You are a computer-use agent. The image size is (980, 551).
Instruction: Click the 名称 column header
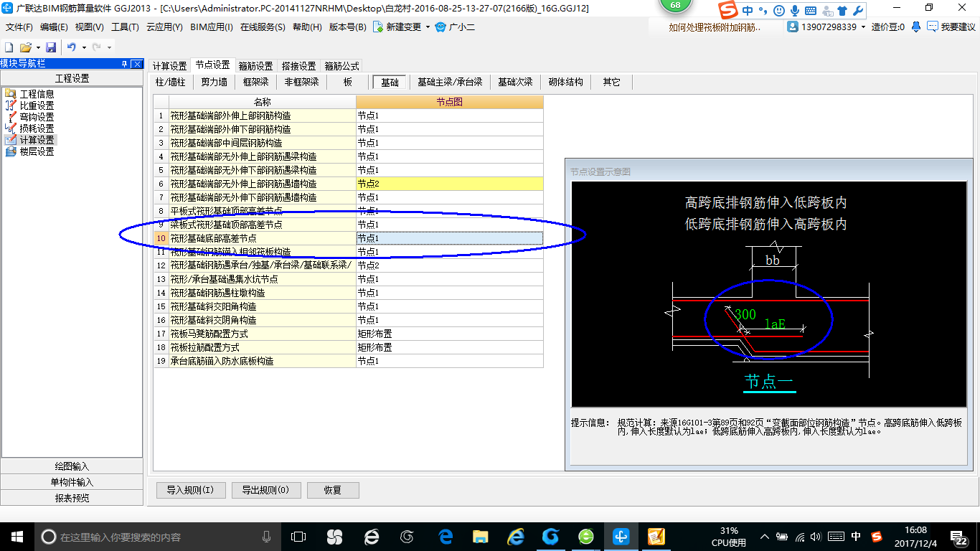(x=263, y=102)
